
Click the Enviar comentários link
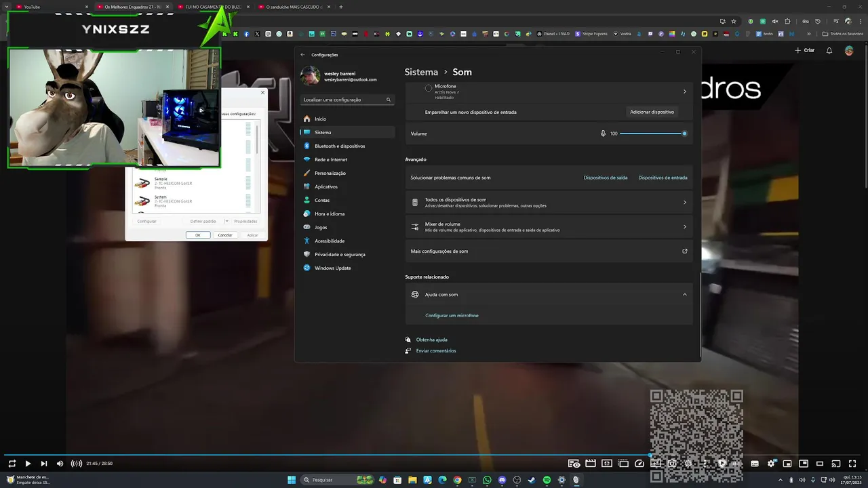point(436,351)
